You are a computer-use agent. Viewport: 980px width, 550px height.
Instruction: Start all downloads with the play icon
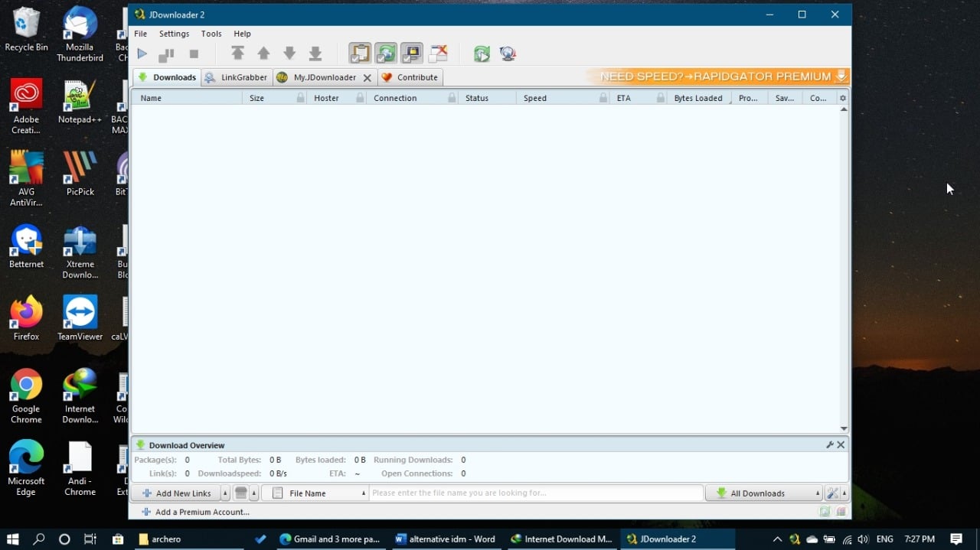tap(142, 54)
